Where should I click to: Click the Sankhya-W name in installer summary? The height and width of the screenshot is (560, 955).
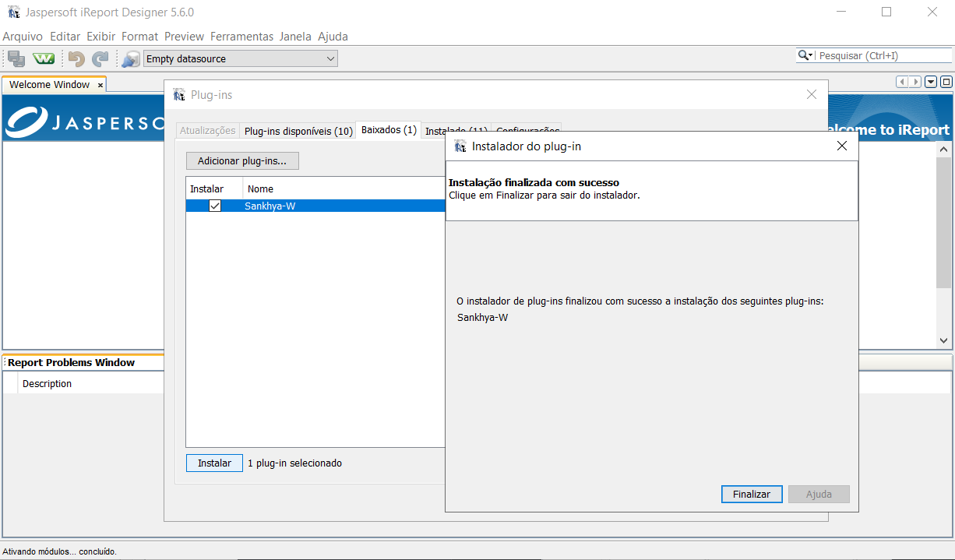pyautogui.click(x=482, y=318)
